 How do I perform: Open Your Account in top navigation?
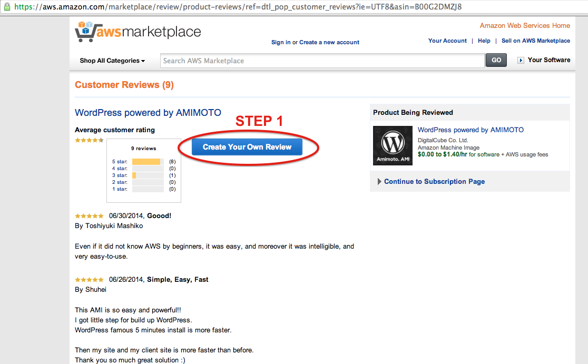[447, 41]
